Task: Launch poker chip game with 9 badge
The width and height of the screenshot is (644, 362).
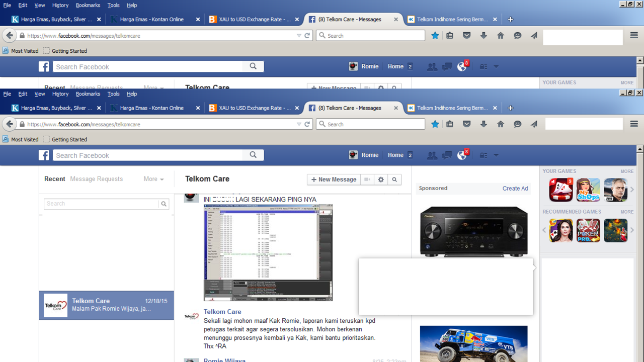Action: 561,190
